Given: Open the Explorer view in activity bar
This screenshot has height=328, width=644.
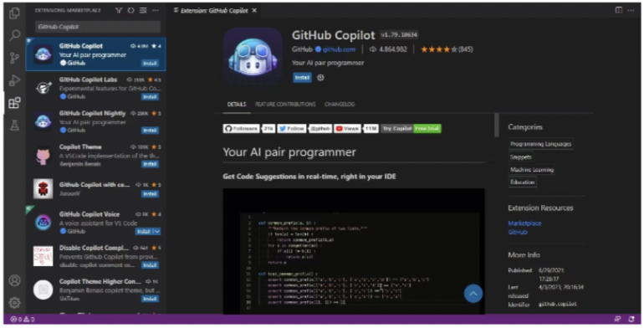Looking at the screenshot, I should (14, 13).
